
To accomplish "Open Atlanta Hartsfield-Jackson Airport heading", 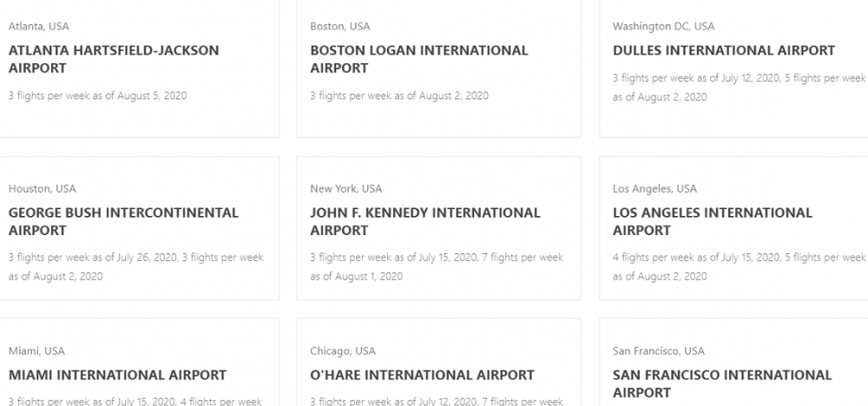I will tap(113, 59).
